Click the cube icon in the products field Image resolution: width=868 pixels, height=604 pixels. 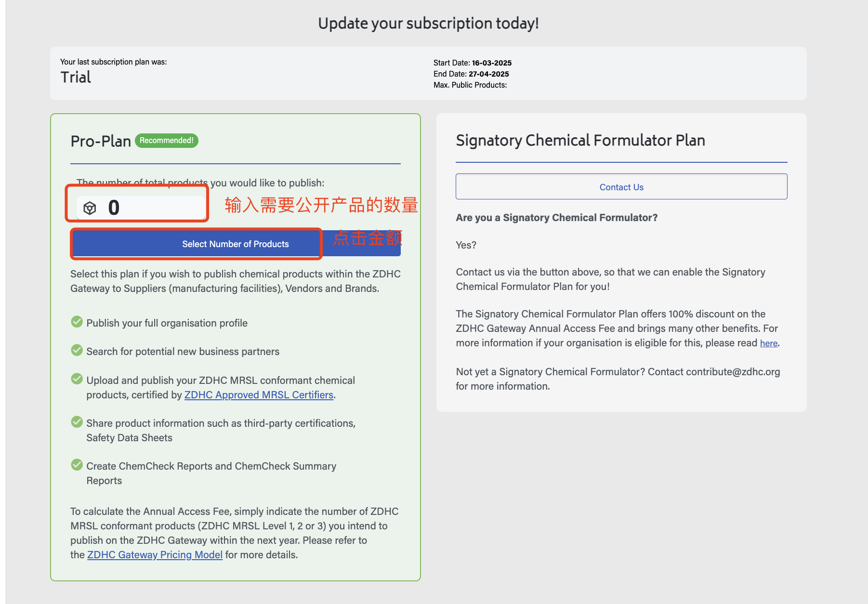click(90, 208)
